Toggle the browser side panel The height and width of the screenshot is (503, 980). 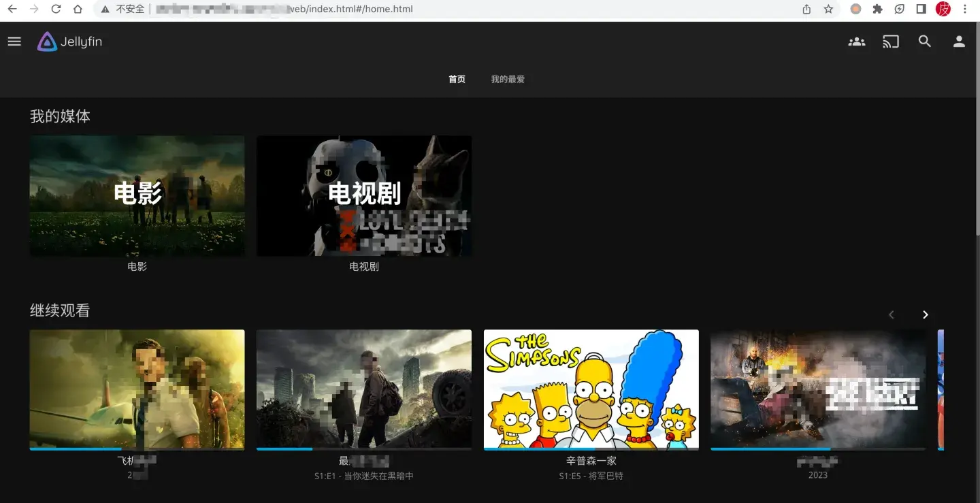[921, 10]
